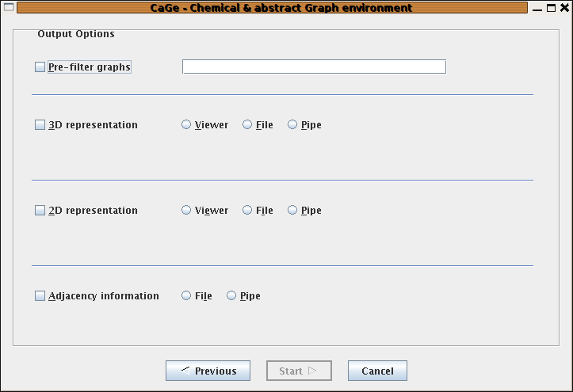Focus the pre-filter graphs text field

click(315, 67)
